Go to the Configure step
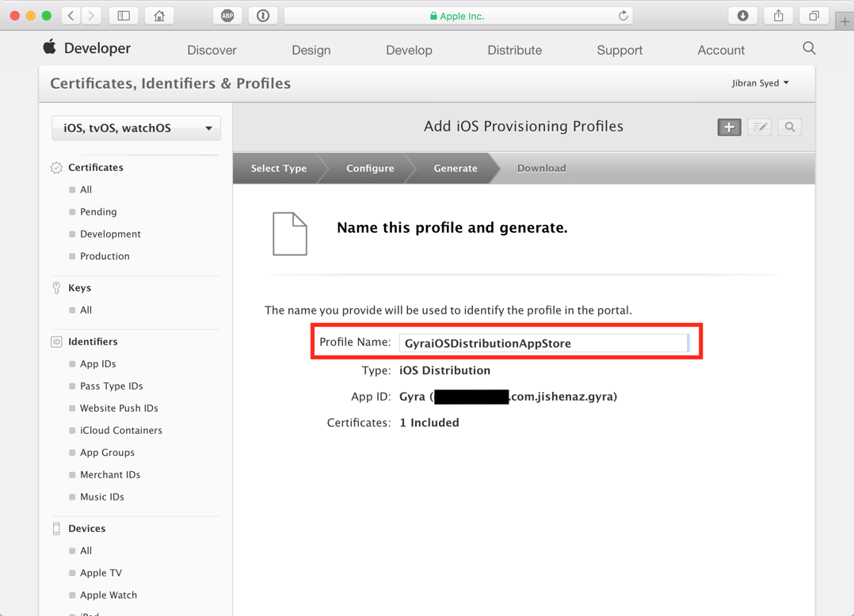The height and width of the screenshot is (616, 854). [x=371, y=168]
